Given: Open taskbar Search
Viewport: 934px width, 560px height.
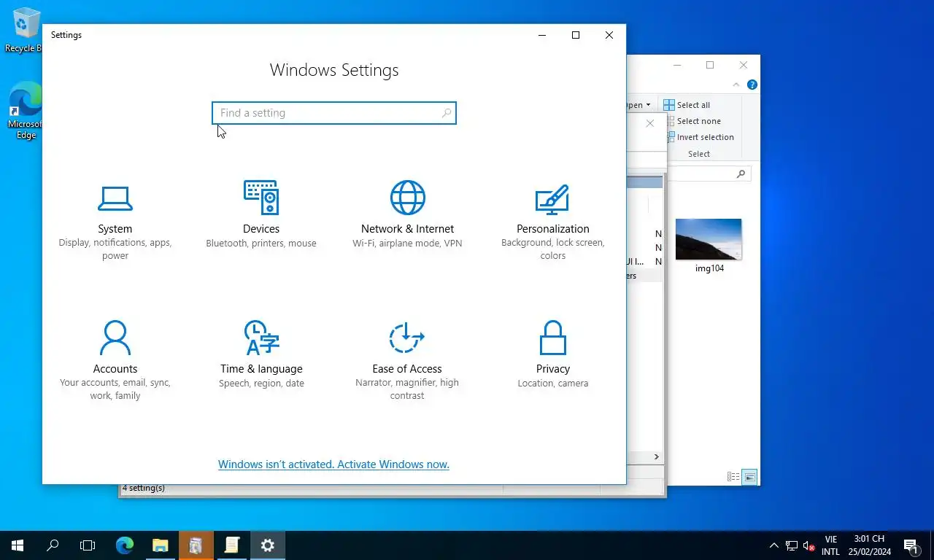Looking at the screenshot, I should pyautogui.click(x=53, y=545).
